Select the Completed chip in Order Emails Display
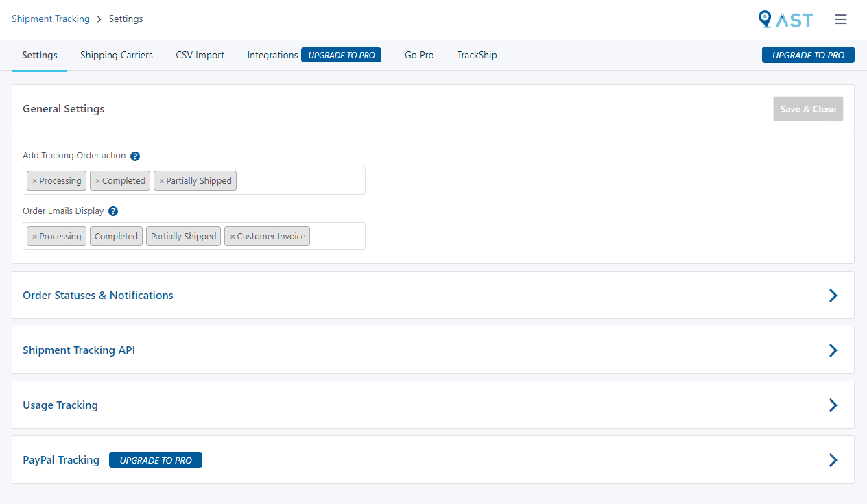Screen dimensions: 867x504 tap(116, 236)
